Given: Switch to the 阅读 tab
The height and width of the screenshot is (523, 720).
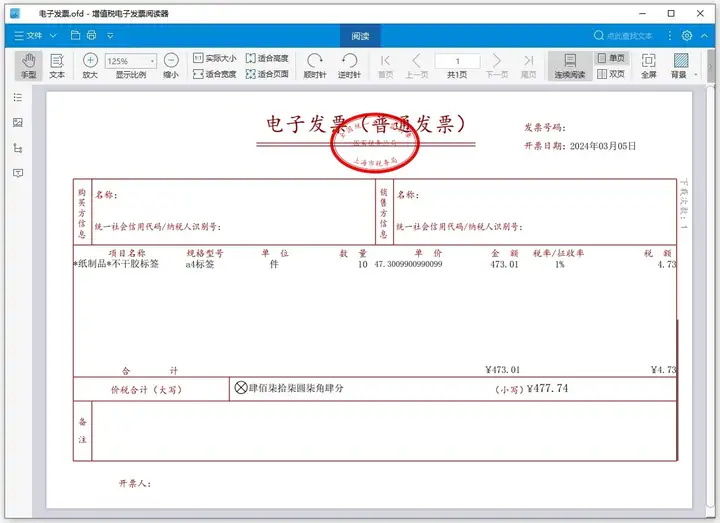Looking at the screenshot, I should pyautogui.click(x=360, y=36).
